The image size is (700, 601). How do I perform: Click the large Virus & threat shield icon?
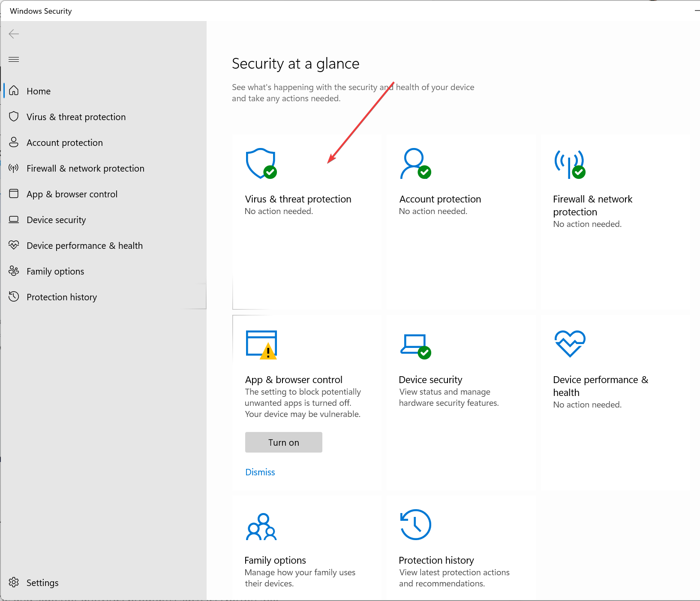(x=261, y=163)
